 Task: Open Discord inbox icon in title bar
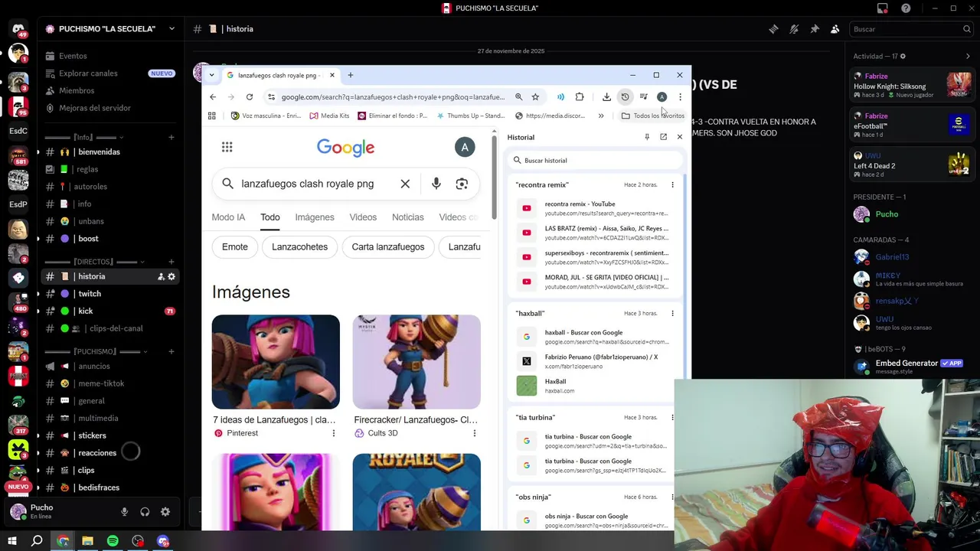point(883,8)
